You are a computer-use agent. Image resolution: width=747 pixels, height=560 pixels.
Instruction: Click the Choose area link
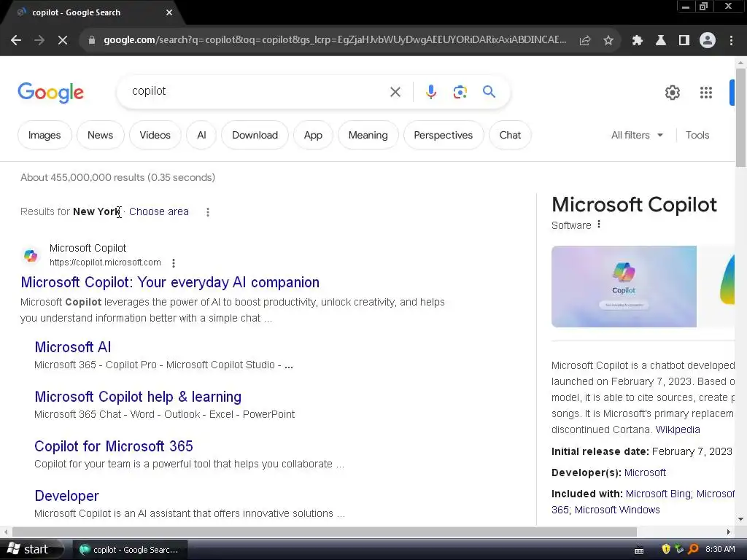click(x=158, y=211)
